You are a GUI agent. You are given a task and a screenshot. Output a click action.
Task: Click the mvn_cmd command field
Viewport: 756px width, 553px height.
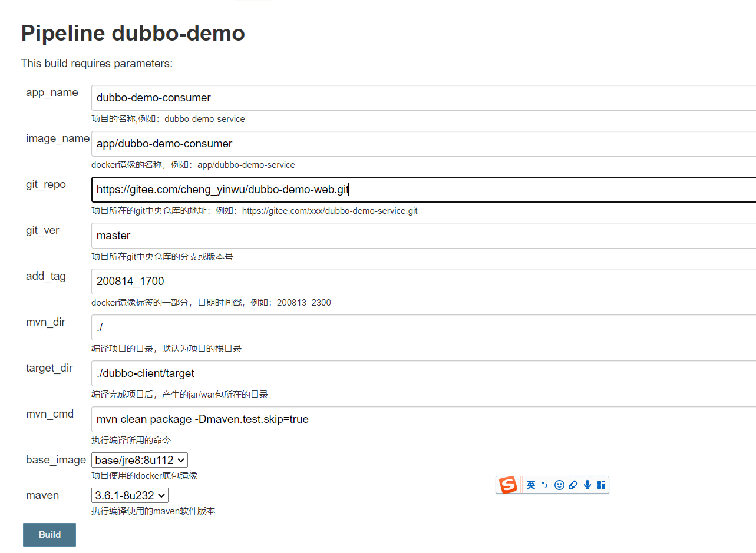tap(424, 419)
